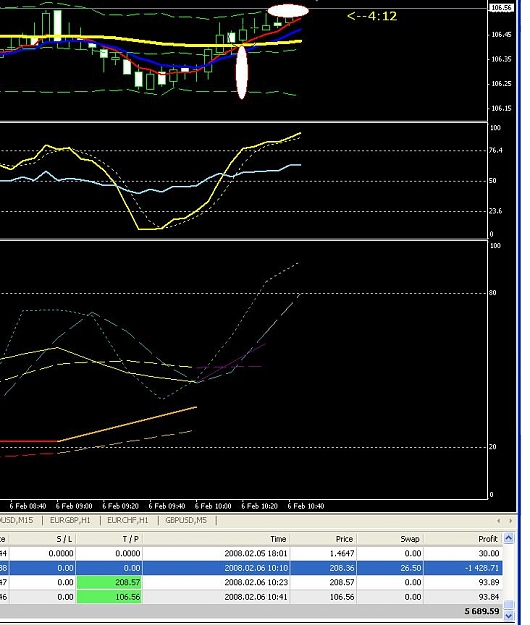This screenshot has width=530, height=625.
Task: Click the green T/P cell 208.57
Action: tap(109, 582)
